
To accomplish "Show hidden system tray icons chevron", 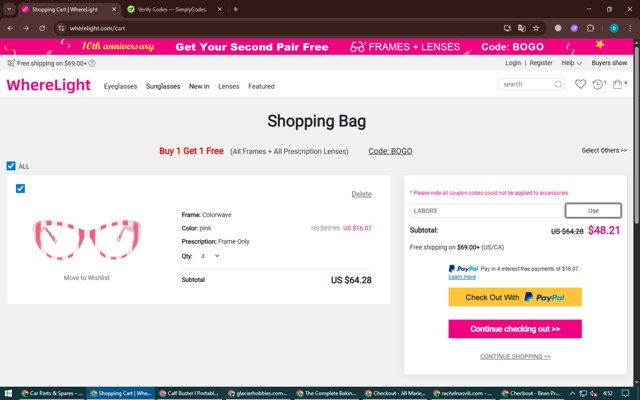I will [x=572, y=393].
